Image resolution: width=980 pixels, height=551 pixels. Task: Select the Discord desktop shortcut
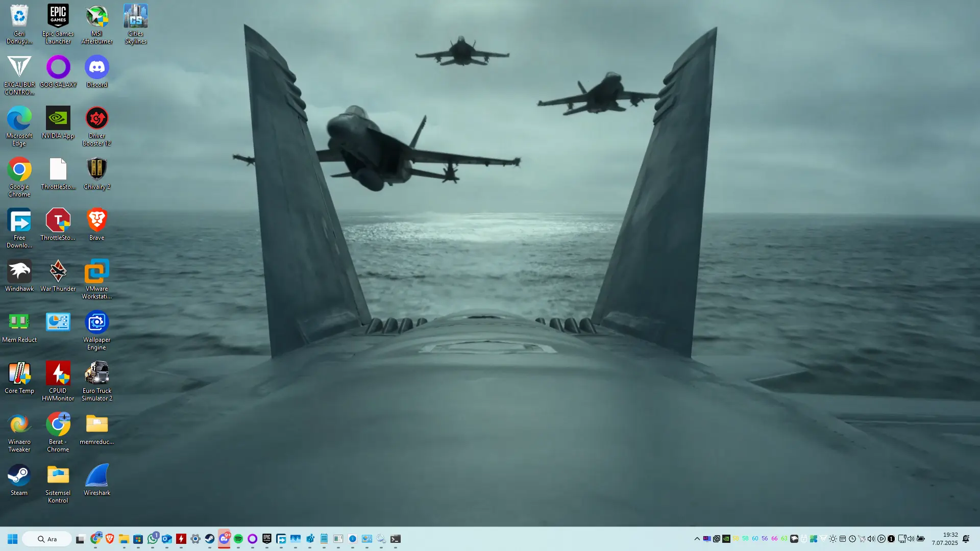coord(97,71)
